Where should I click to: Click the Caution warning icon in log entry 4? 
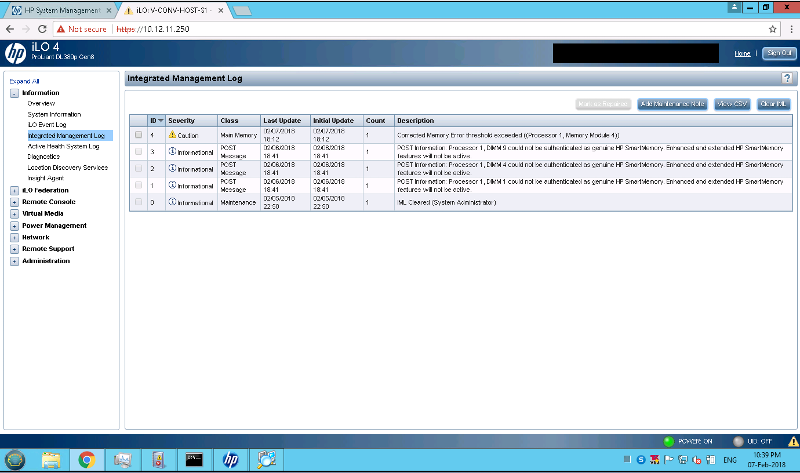point(172,135)
